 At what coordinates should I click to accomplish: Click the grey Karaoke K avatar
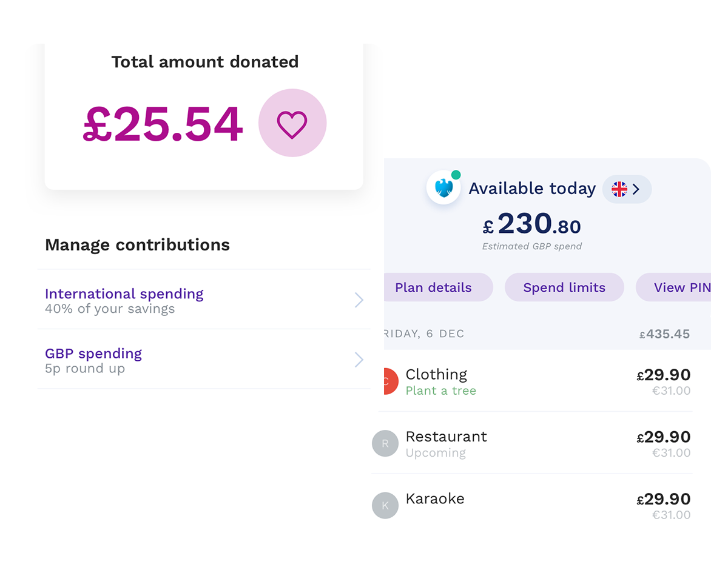(x=385, y=505)
